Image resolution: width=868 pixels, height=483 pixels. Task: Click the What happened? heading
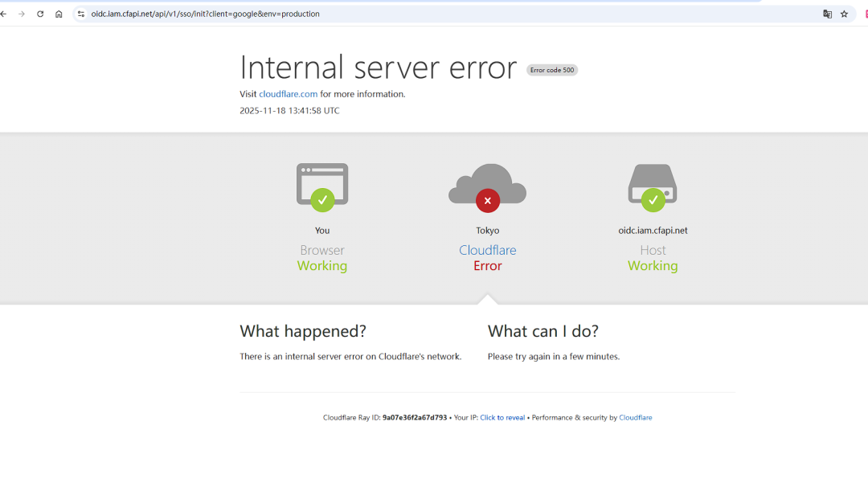pos(303,331)
